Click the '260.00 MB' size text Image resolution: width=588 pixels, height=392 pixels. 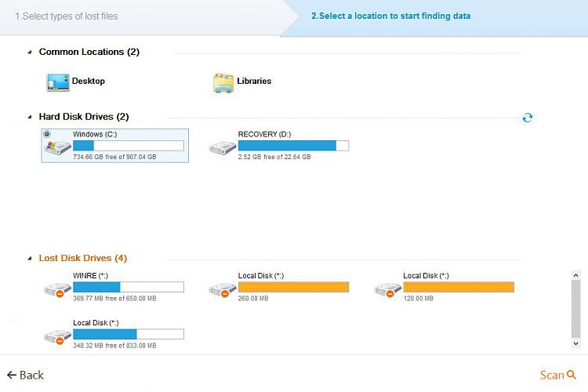pos(253,298)
